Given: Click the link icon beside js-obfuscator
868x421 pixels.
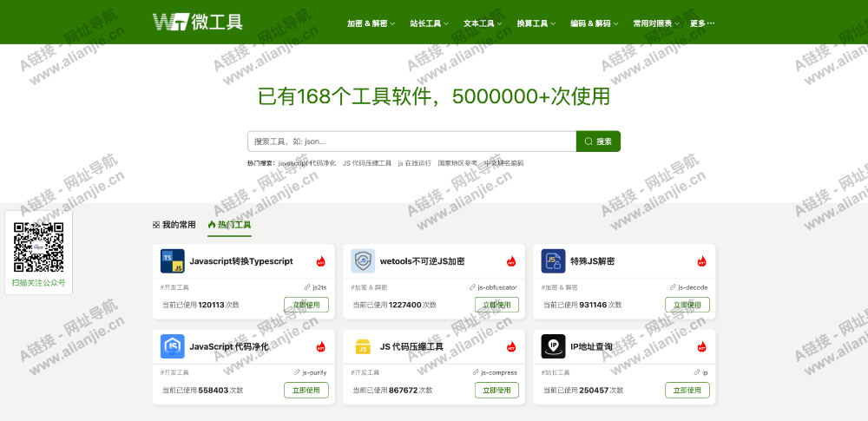Looking at the screenshot, I should (473, 287).
